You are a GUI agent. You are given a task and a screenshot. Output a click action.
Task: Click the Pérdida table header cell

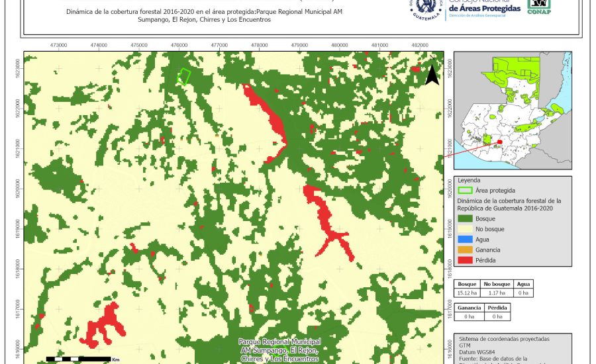498,308
